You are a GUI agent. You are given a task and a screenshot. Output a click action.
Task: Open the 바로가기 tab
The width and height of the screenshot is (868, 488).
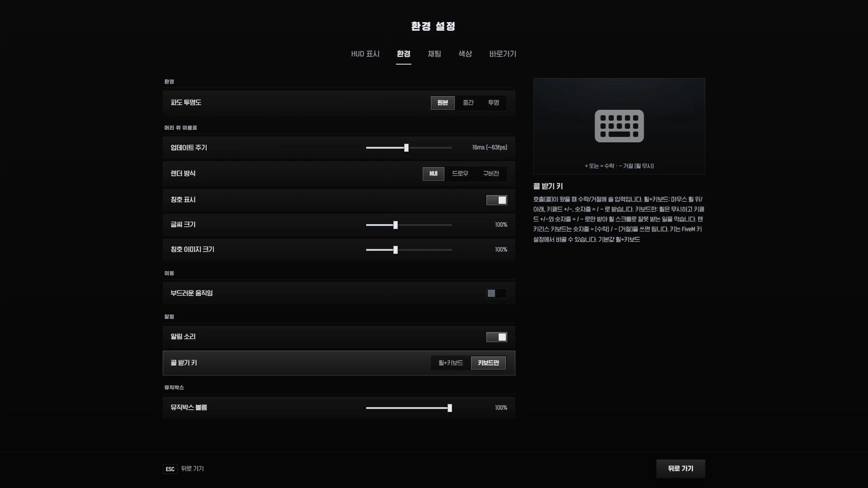tap(503, 54)
